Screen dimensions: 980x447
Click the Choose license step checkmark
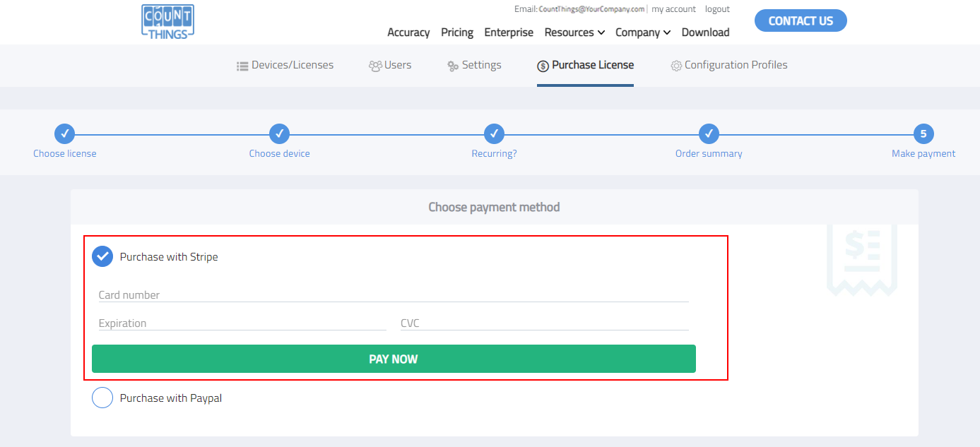(64, 133)
